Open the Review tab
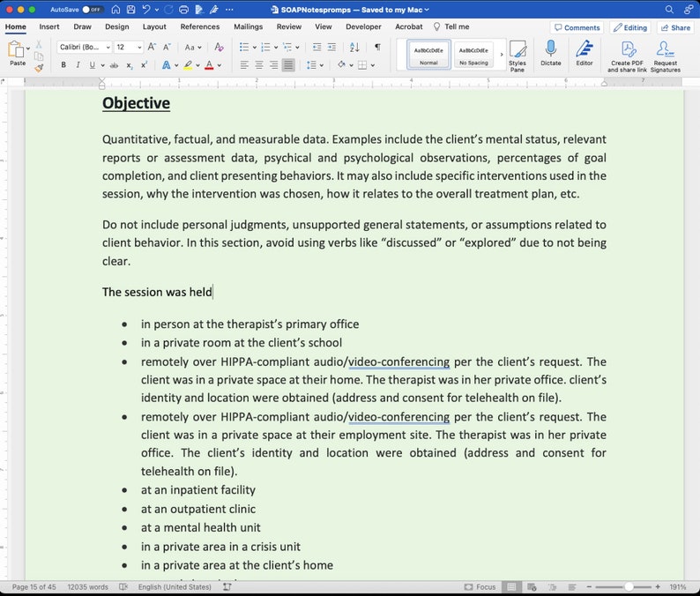Image resolution: width=700 pixels, height=596 pixels. pos(289,26)
